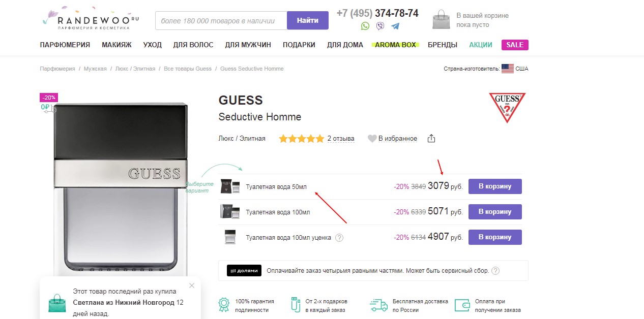Click help icon after сервисный сбор
The height and width of the screenshot is (319, 644).
495,271
